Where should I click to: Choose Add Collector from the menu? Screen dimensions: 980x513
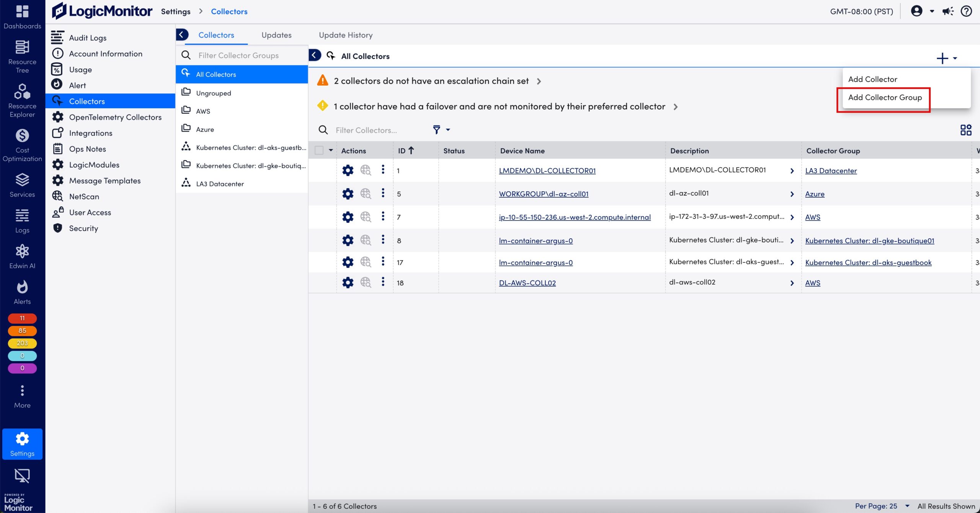tap(872, 79)
